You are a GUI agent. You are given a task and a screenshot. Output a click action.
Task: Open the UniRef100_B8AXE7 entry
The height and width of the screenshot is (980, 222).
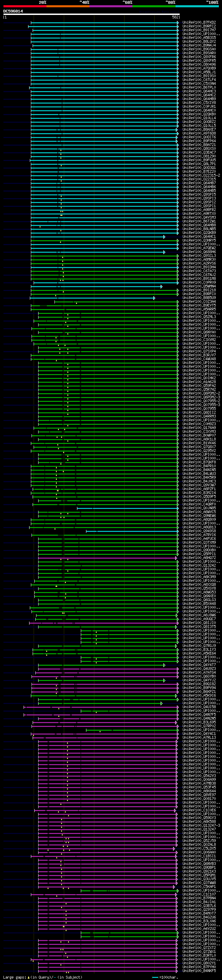tap(199, 129)
